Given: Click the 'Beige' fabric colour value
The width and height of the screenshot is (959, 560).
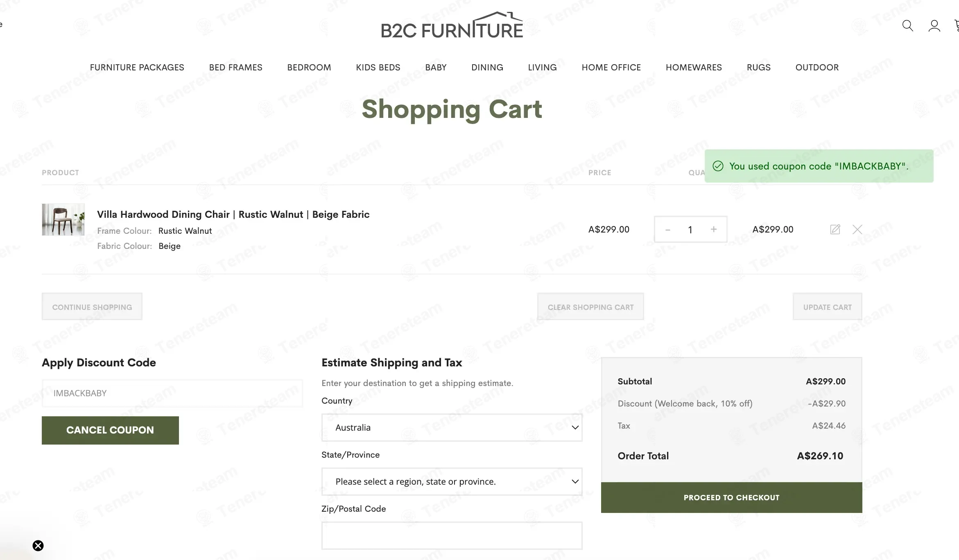Looking at the screenshot, I should point(170,246).
